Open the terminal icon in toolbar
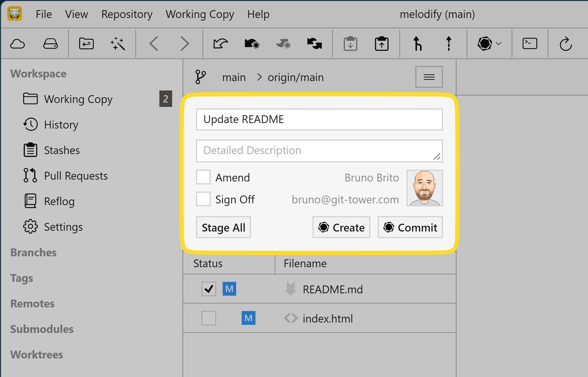The width and height of the screenshot is (588, 377). [x=530, y=44]
